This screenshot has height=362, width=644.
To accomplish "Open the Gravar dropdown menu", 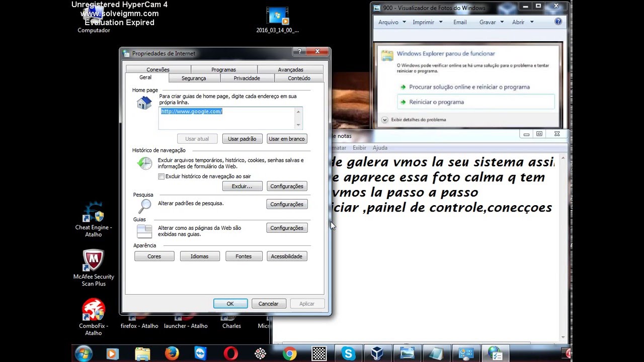I will click(x=491, y=22).
